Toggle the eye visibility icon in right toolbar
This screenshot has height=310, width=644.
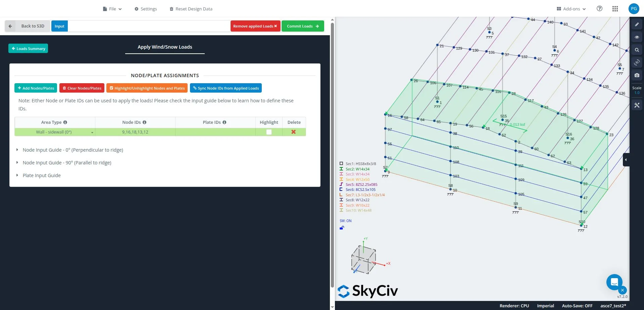637,37
